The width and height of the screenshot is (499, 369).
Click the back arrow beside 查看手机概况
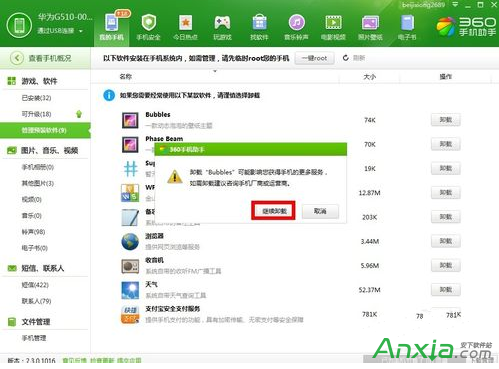point(17,58)
